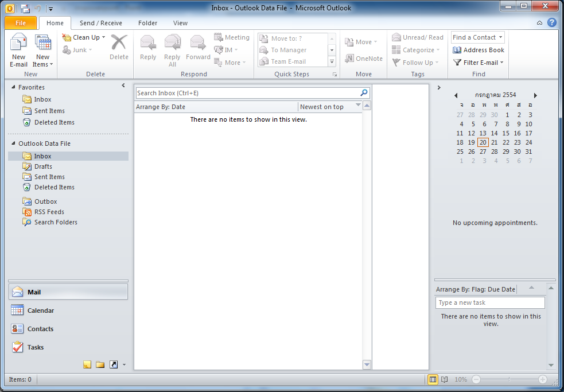
Task: Open RSS Feeds folder
Action: click(x=49, y=212)
